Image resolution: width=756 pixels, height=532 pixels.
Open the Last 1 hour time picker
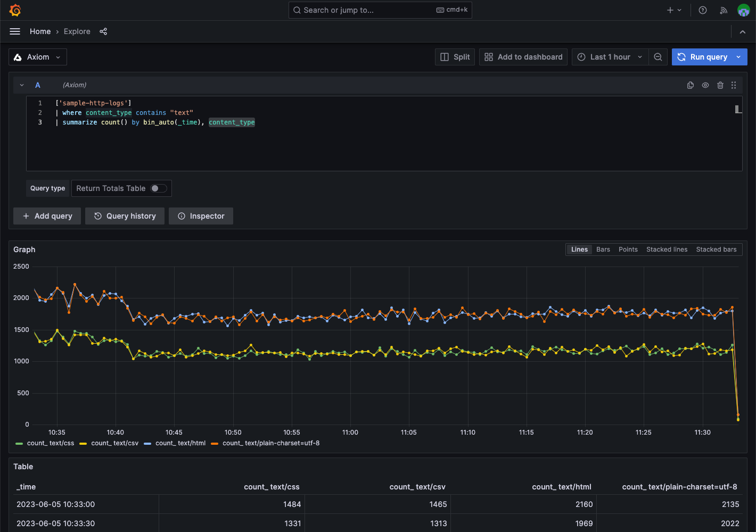(610, 57)
